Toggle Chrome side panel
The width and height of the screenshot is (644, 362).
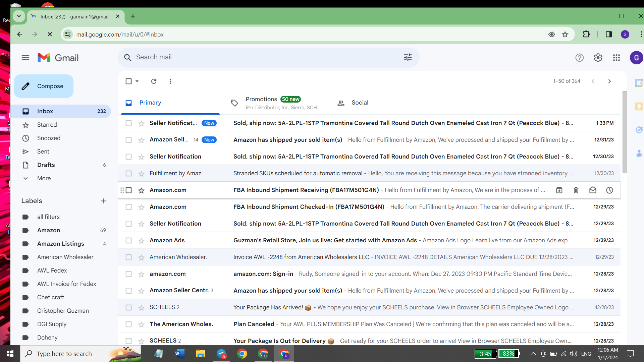[x=609, y=34]
